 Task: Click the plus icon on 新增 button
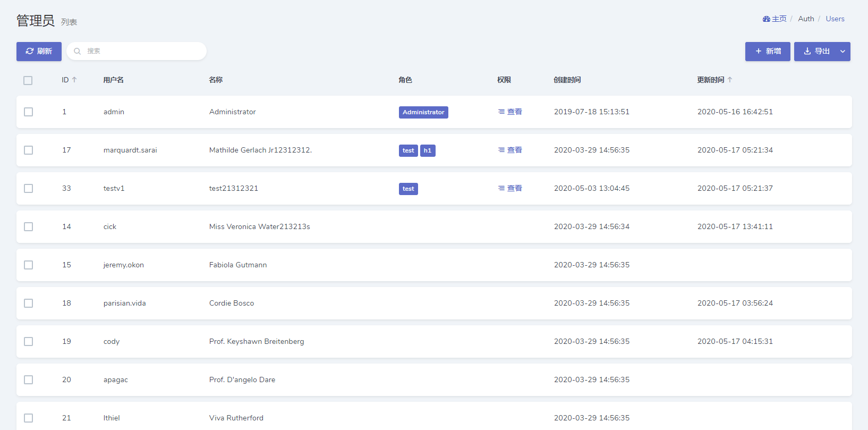(759, 51)
